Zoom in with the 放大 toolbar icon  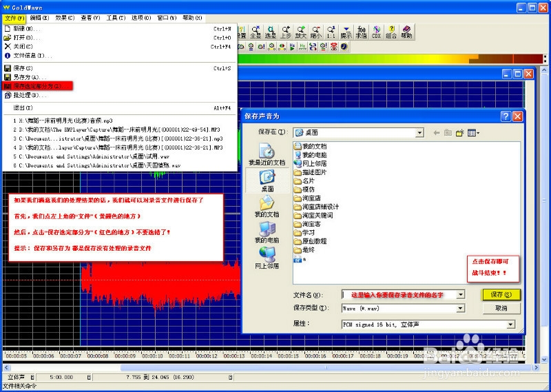[301, 32]
